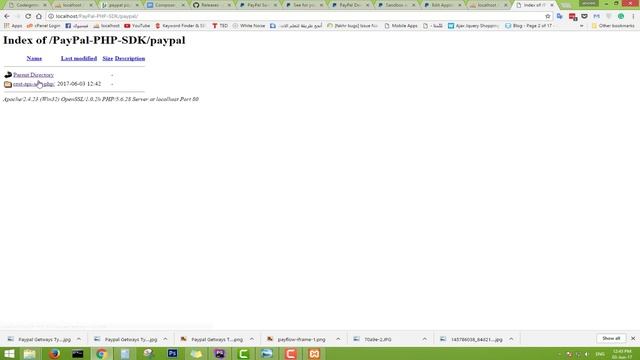This screenshot has width=640, height=360.
Task: Expand the bookmarks bar overflow chevron
Action: (x=582, y=26)
